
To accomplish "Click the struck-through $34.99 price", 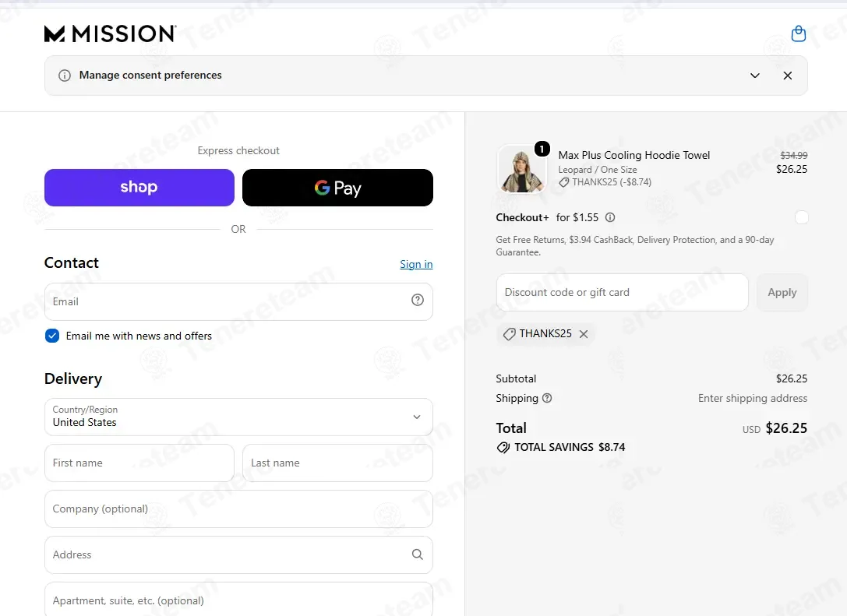I will (793, 156).
